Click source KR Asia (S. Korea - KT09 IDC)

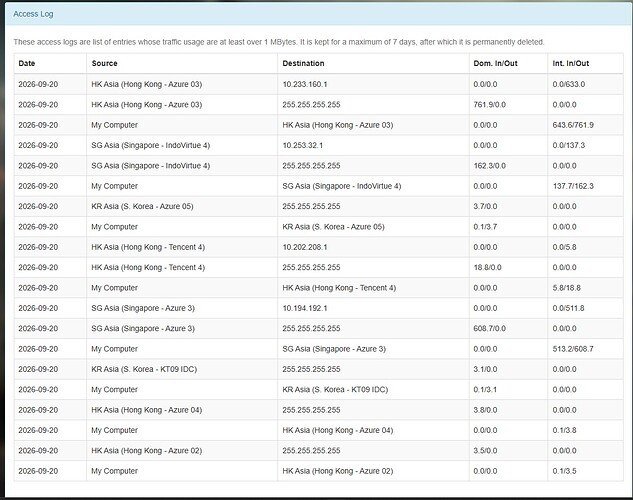(144, 369)
